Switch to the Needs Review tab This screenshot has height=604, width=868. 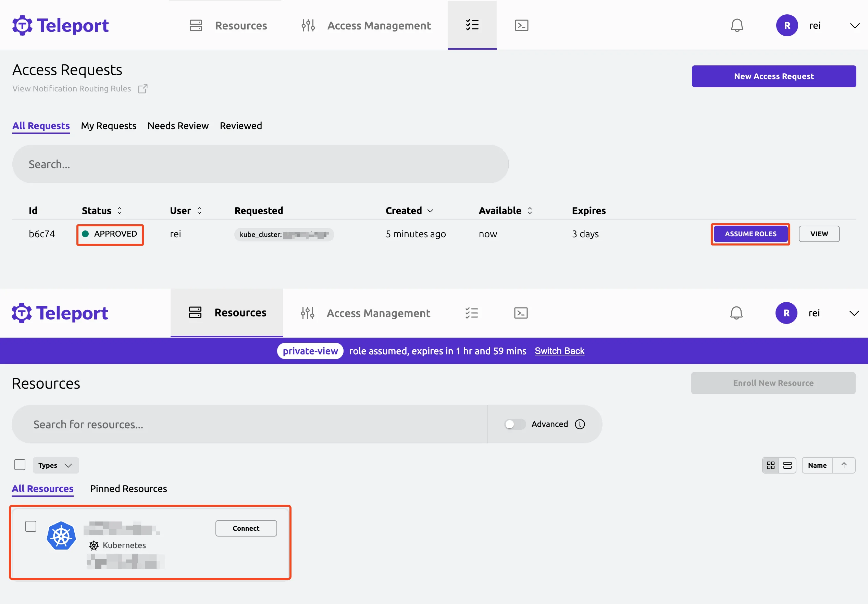pyautogui.click(x=178, y=126)
